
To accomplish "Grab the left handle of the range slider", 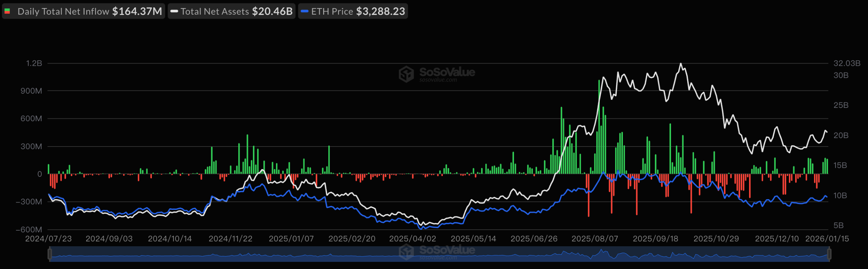I will [50, 254].
